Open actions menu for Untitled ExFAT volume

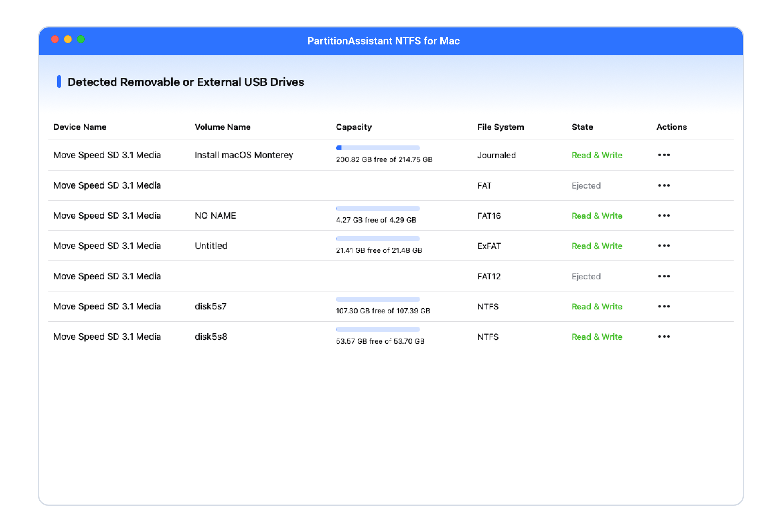click(x=664, y=246)
